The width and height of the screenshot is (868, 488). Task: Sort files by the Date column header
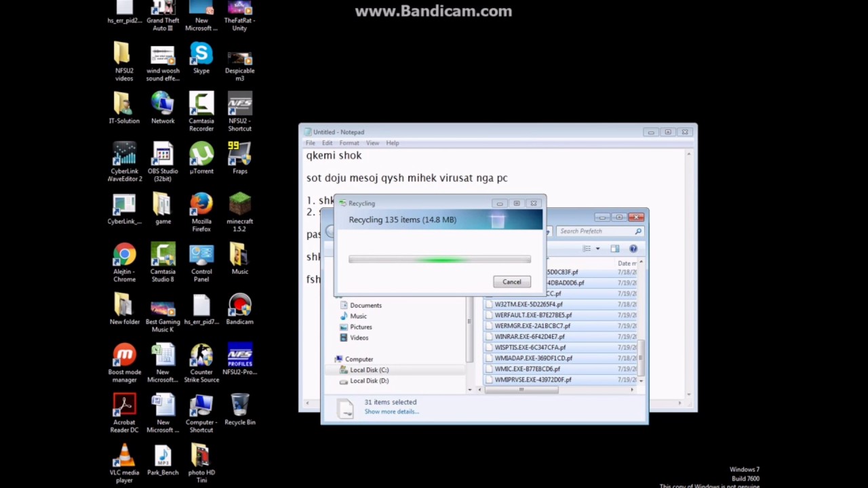627,263
